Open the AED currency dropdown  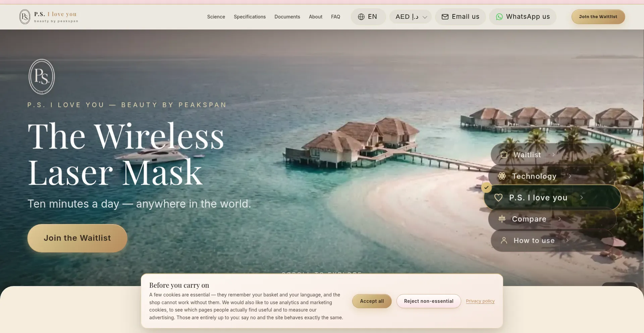coord(411,17)
